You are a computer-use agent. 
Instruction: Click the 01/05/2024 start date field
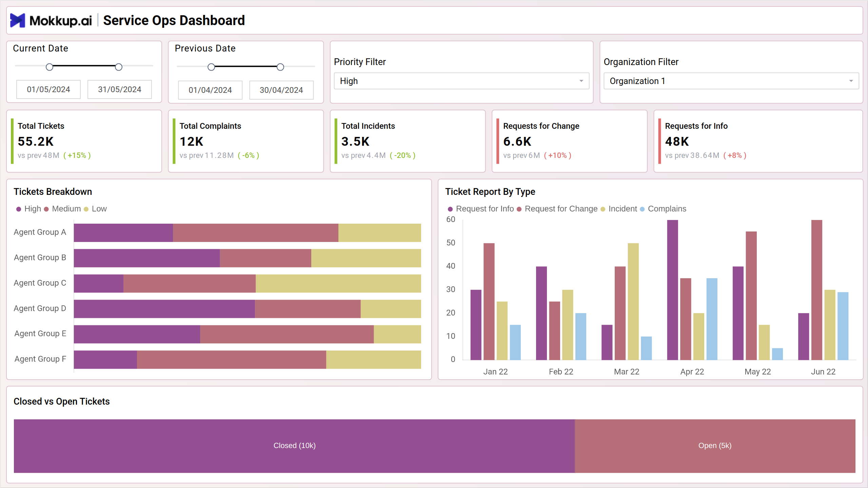pos(48,89)
